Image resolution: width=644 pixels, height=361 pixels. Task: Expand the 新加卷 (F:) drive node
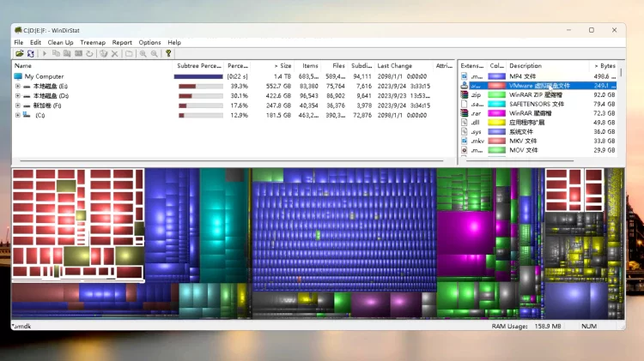point(17,105)
